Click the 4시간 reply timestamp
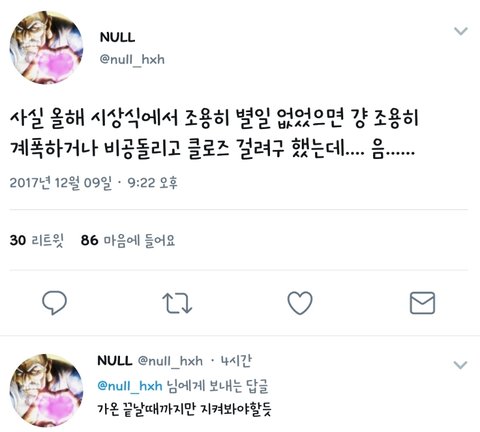480x432 pixels. click(236, 361)
